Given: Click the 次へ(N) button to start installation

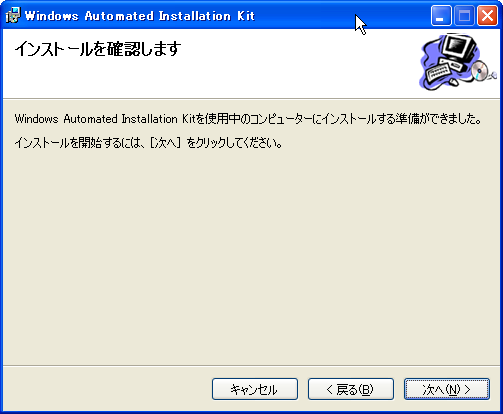Looking at the screenshot, I should point(447,389).
